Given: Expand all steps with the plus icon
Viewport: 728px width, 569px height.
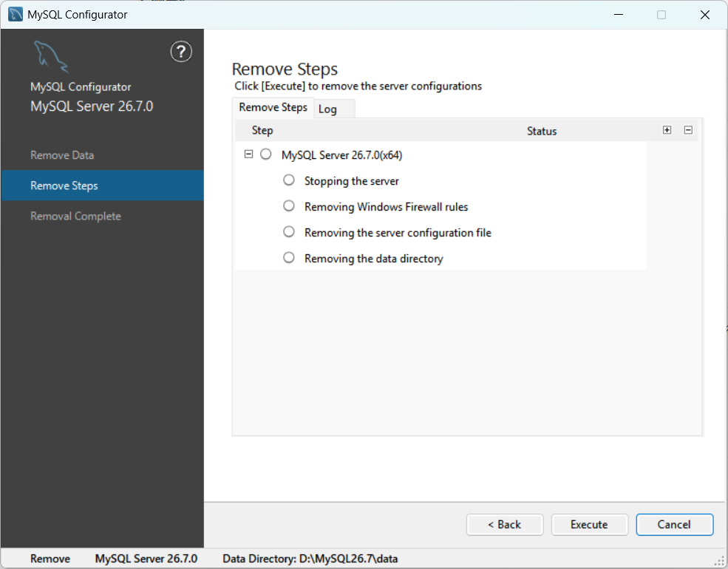Looking at the screenshot, I should [x=667, y=130].
